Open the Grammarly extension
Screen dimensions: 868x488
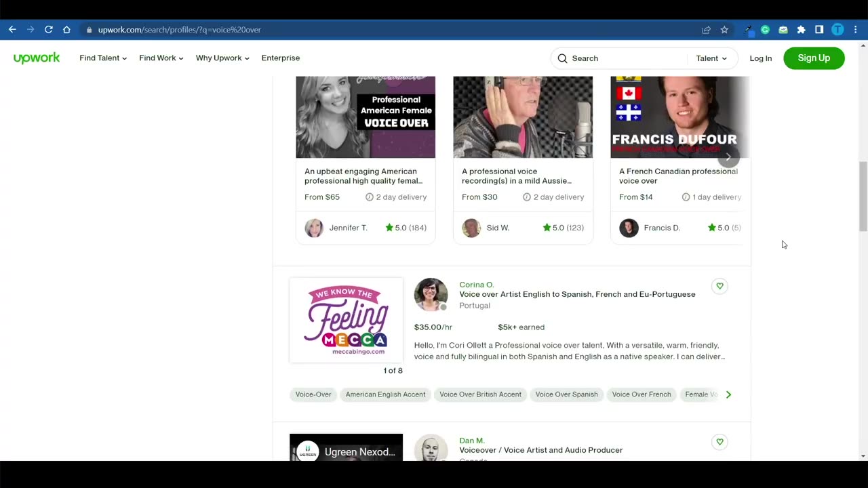coord(765,30)
